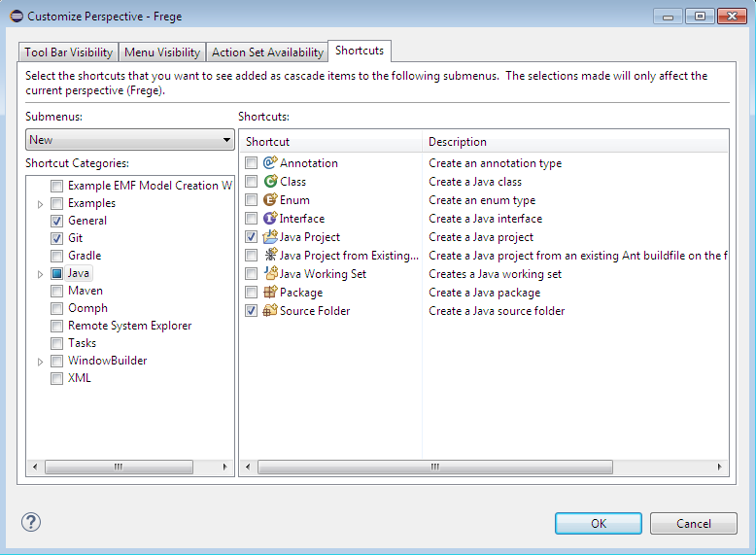Select the Shortcuts tab
This screenshot has height=555, width=756.
point(360,51)
